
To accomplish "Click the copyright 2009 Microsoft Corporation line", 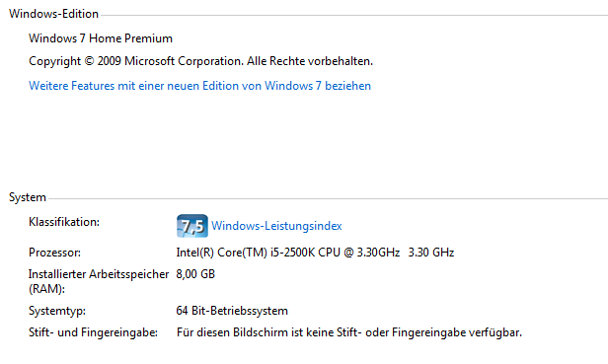I will coord(201,61).
